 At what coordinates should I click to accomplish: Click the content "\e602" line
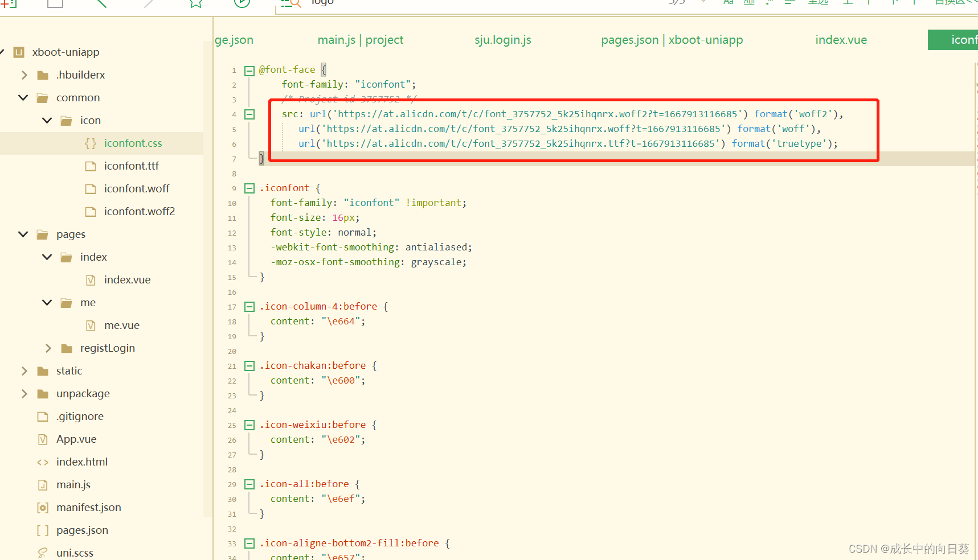(318, 440)
